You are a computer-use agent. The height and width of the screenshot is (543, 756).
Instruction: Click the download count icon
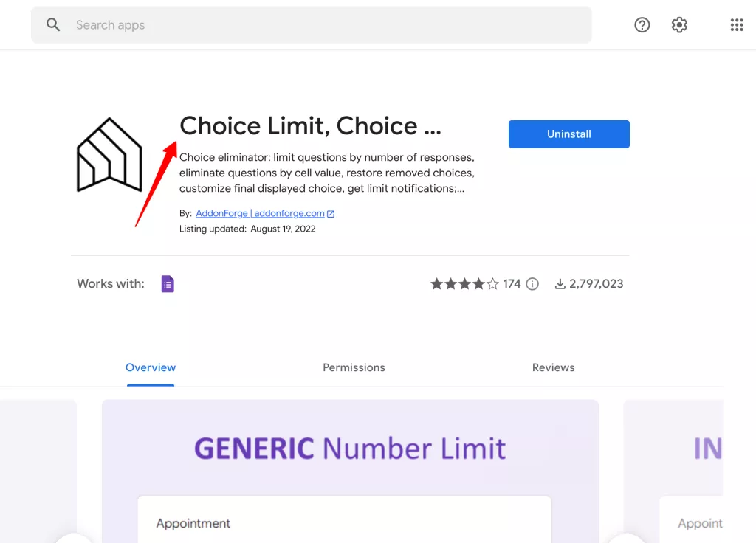(x=560, y=283)
